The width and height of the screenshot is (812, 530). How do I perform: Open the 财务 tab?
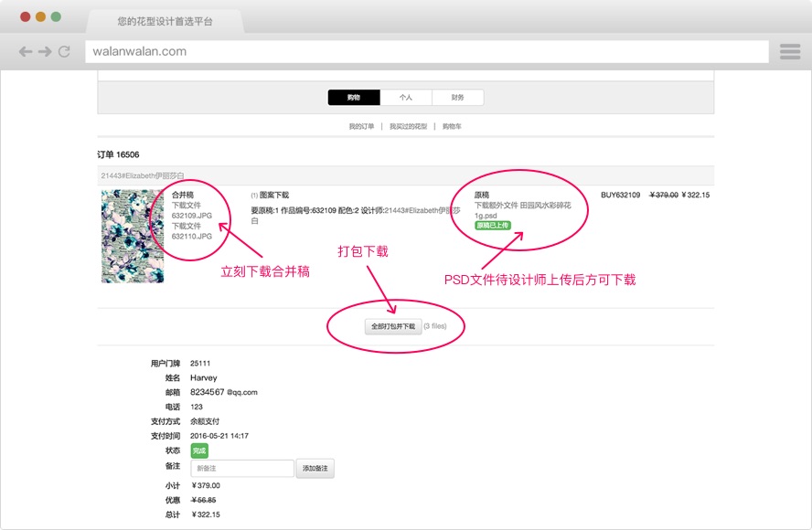pos(457,98)
